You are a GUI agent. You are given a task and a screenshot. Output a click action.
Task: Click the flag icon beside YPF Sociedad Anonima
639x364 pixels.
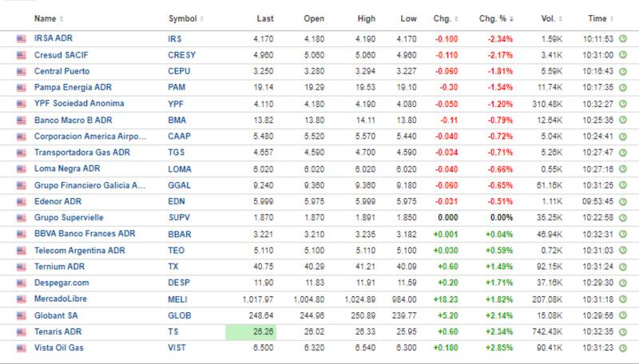pos(21,104)
